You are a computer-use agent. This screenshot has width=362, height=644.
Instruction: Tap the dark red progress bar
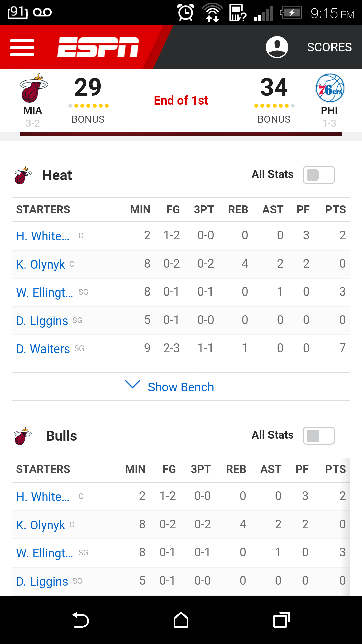point(181,134)
